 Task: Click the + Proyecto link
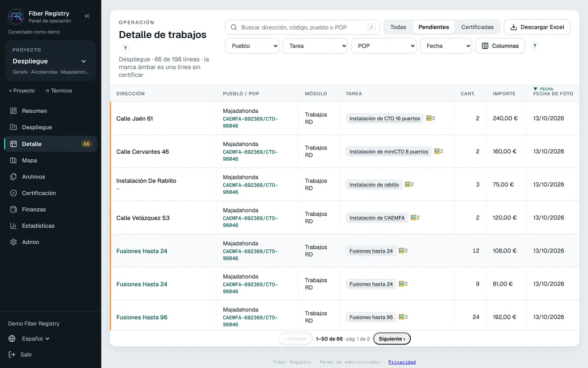point(22,91)
